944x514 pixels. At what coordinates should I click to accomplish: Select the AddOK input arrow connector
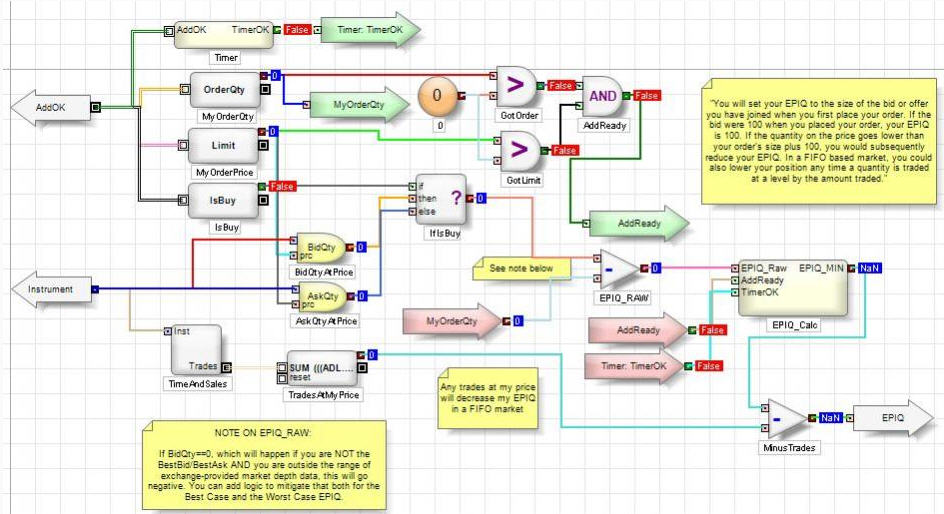point(50,107)
